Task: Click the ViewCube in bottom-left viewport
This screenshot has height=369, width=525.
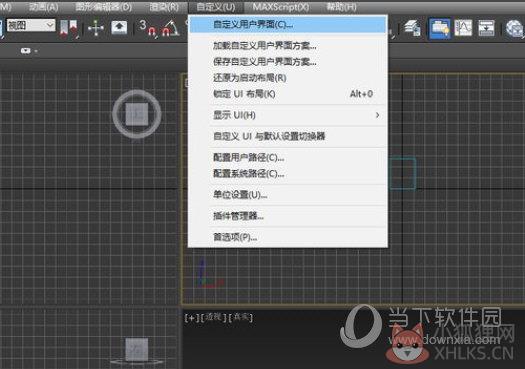Action: pos(137,349)
